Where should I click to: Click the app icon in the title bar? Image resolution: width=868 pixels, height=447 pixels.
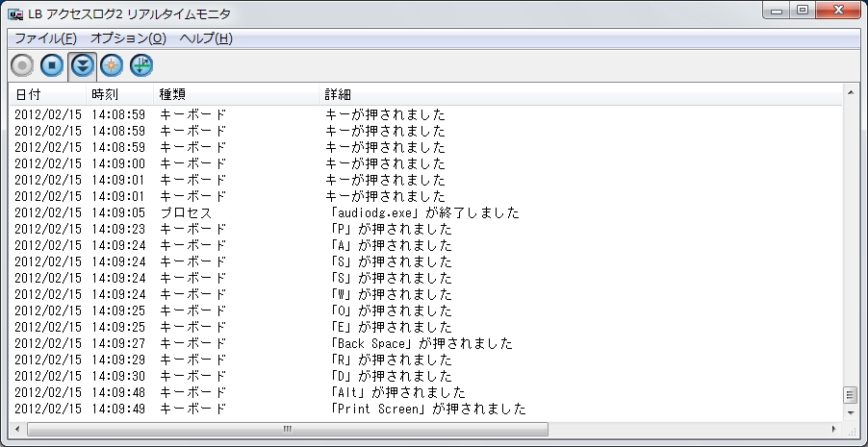15,13
